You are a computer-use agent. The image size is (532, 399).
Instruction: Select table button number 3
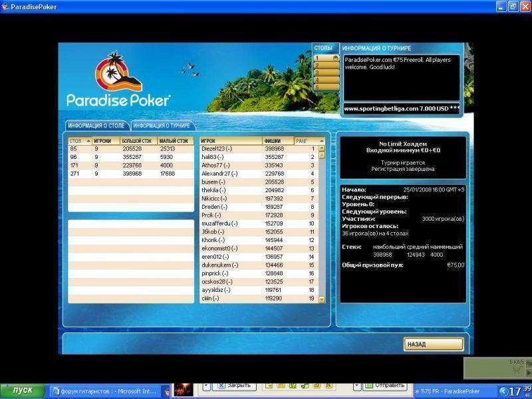pyautogui.click(x=326, y=72)
